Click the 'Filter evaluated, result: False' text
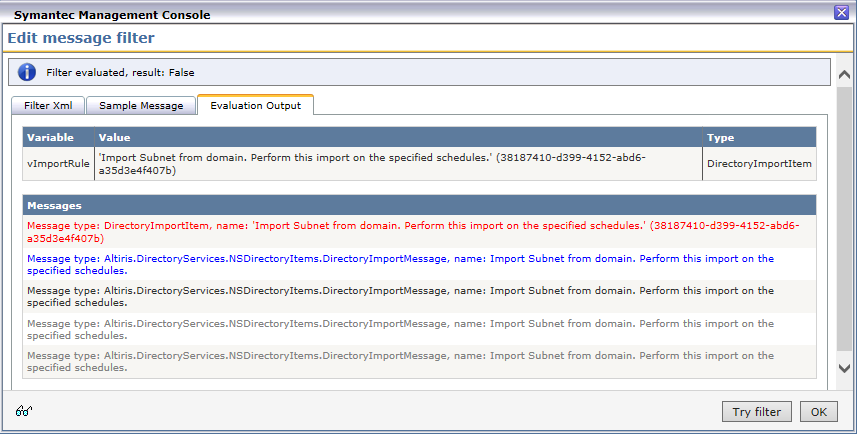 pos(120,73)
